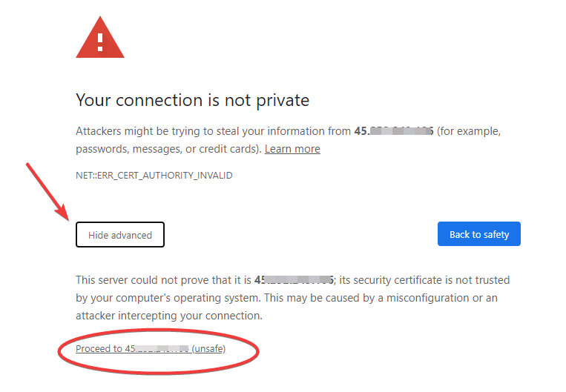The width and height of the screenshot is (566, 392).
Task: Click the "Attackers might be trying" text
Action: pyautogui.click(x=138, y=131)
